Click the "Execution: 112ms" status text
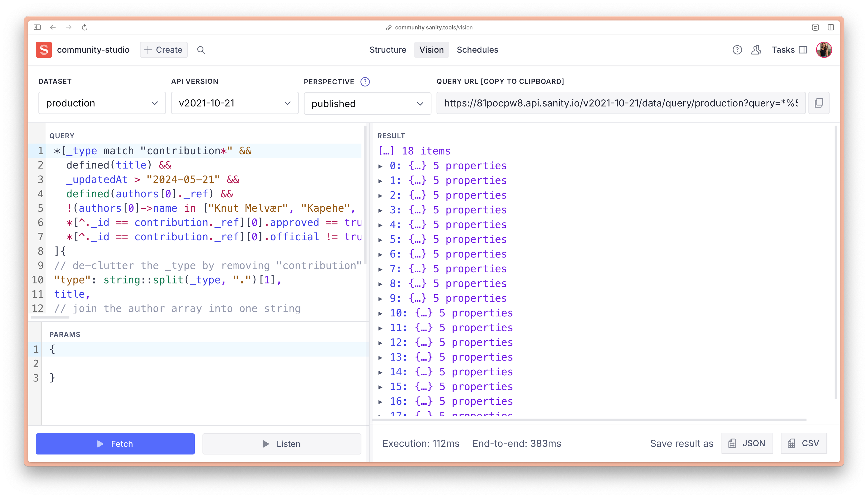The image size is (868, 498). 421,444
